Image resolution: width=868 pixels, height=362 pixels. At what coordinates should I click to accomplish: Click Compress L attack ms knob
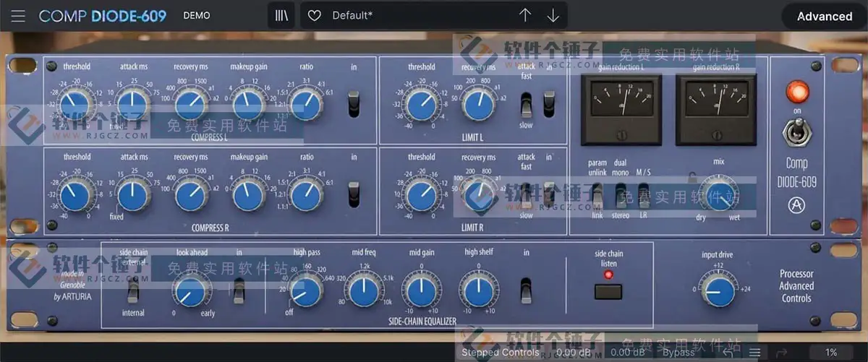tap(133, 105)
